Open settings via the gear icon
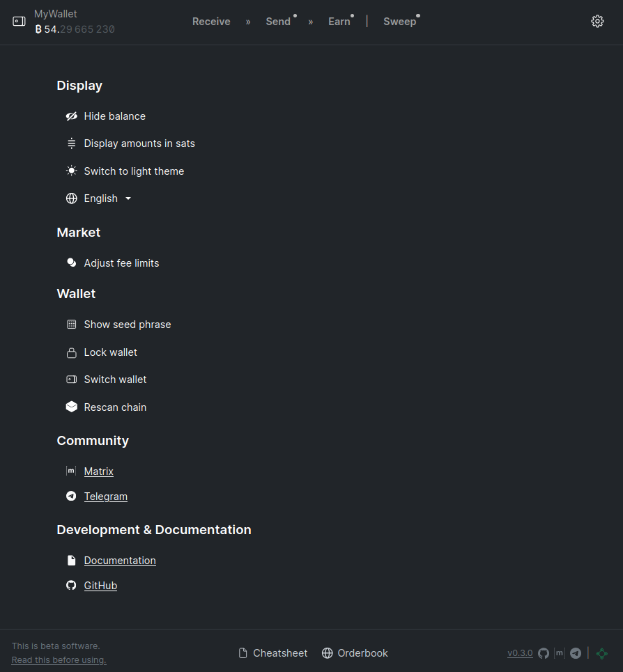This screenshot has height=672, width=623. [597, 22]
